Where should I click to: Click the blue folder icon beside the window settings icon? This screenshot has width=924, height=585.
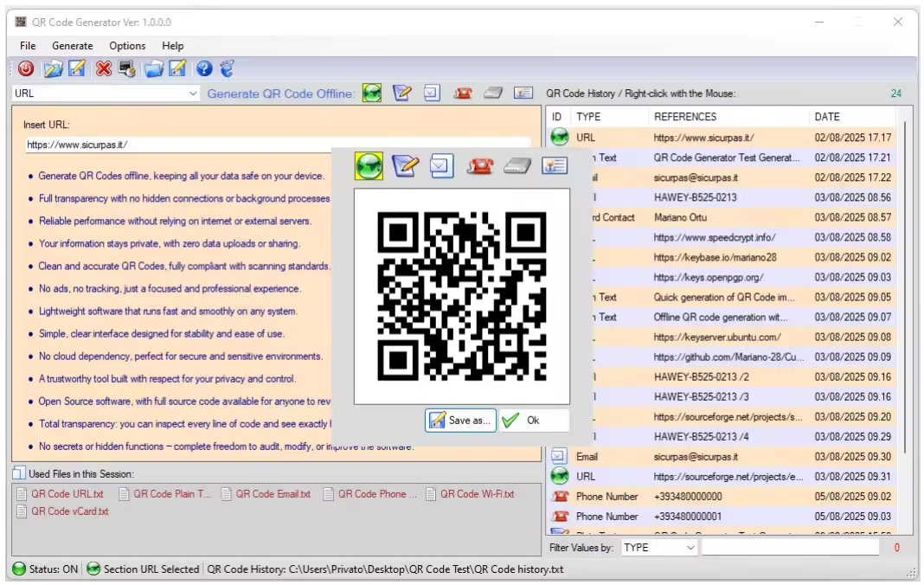pyautogui.click(x=154, y=69)
